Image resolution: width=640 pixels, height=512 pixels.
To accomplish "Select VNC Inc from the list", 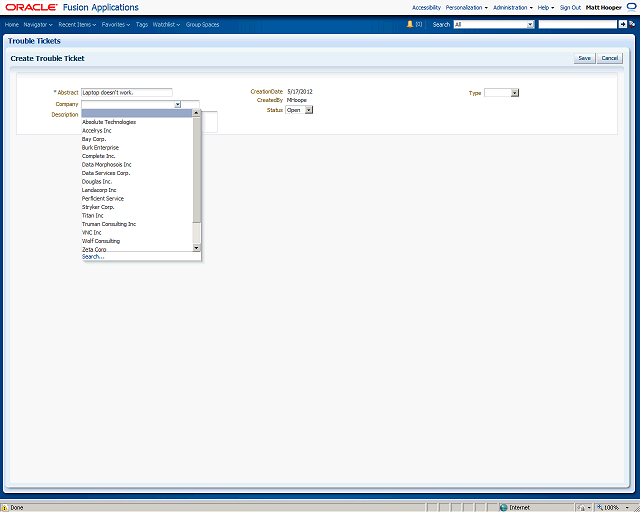I will [x=137, y=233].
